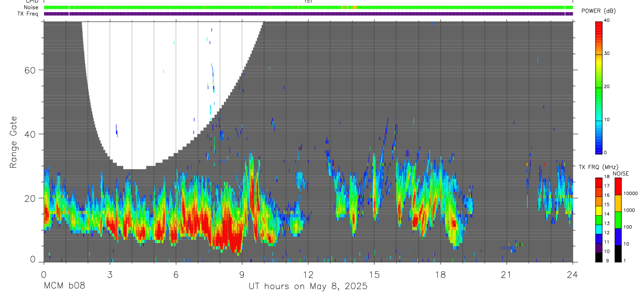
Task: Click the orange segment in the Noise strip
Action: [353, 7]
